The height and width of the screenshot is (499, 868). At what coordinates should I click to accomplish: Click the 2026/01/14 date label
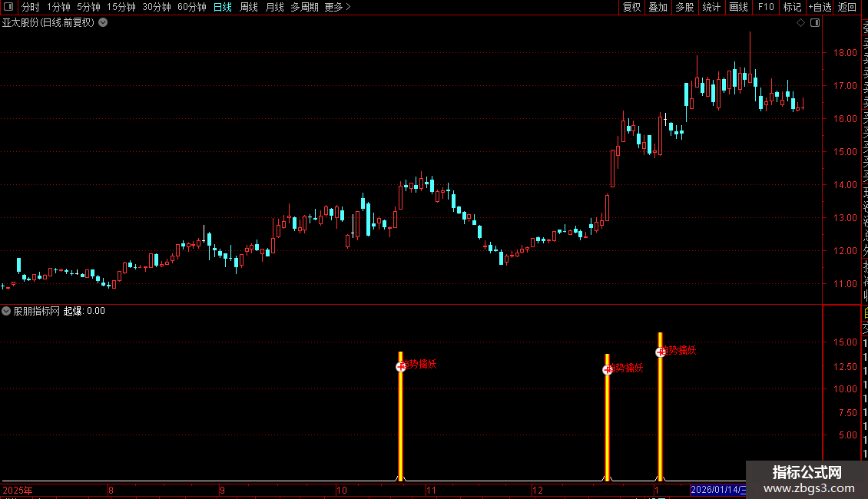pos(718,490)
